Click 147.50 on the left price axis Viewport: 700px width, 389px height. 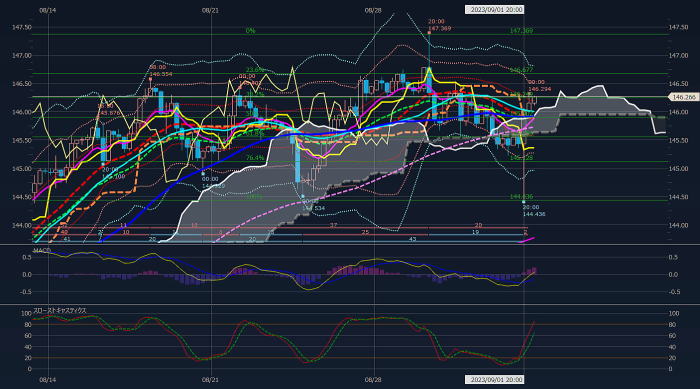coord(22,27)
